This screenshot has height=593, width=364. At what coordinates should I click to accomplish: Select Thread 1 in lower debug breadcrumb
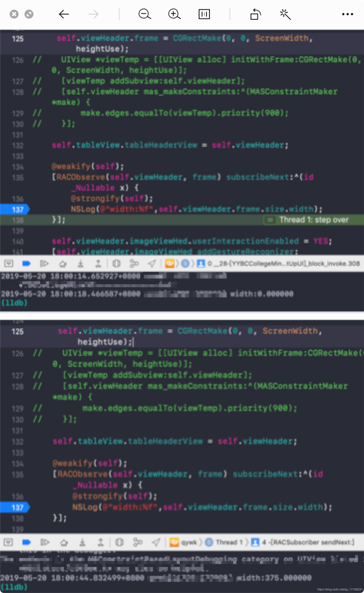tap(229, 542)
